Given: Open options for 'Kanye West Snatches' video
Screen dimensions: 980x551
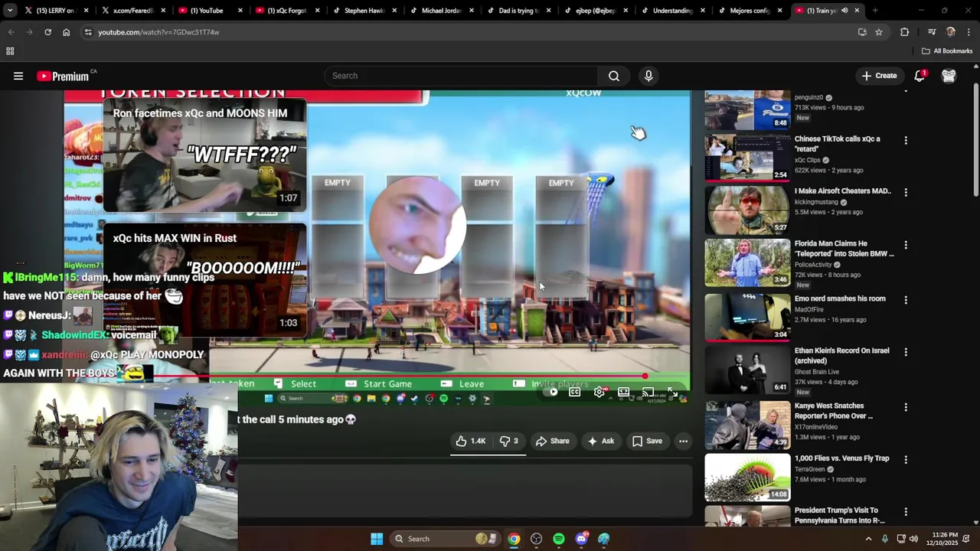Looking at the screenshot, I should point(906,407).
